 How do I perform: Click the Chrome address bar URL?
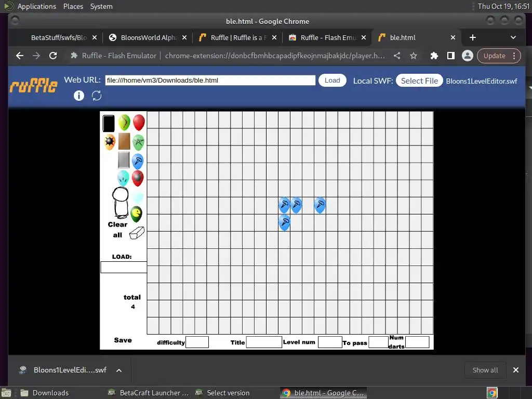pos(275,56)
